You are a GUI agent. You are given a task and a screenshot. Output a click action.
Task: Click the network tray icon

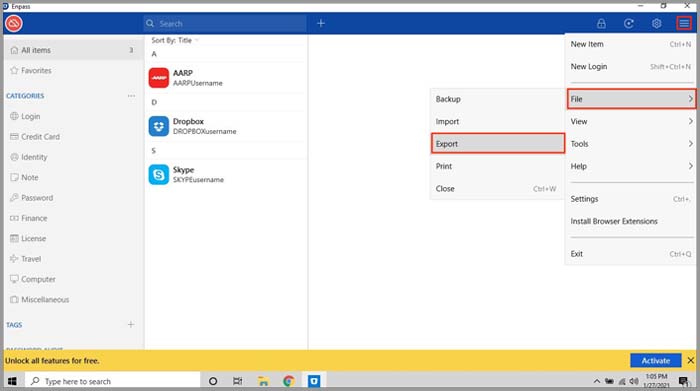tap(621, 381)
